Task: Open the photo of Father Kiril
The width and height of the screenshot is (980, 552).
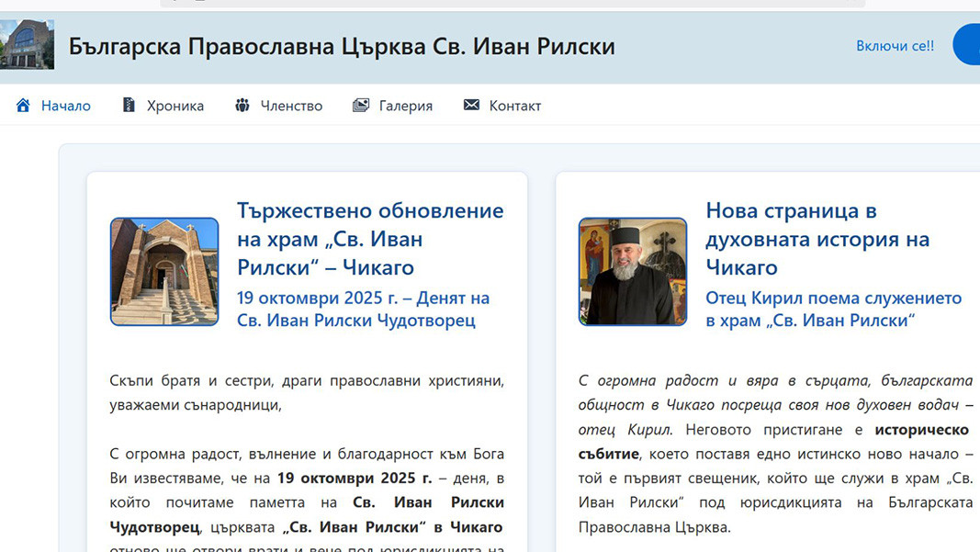Action: (x=633, y=272)
